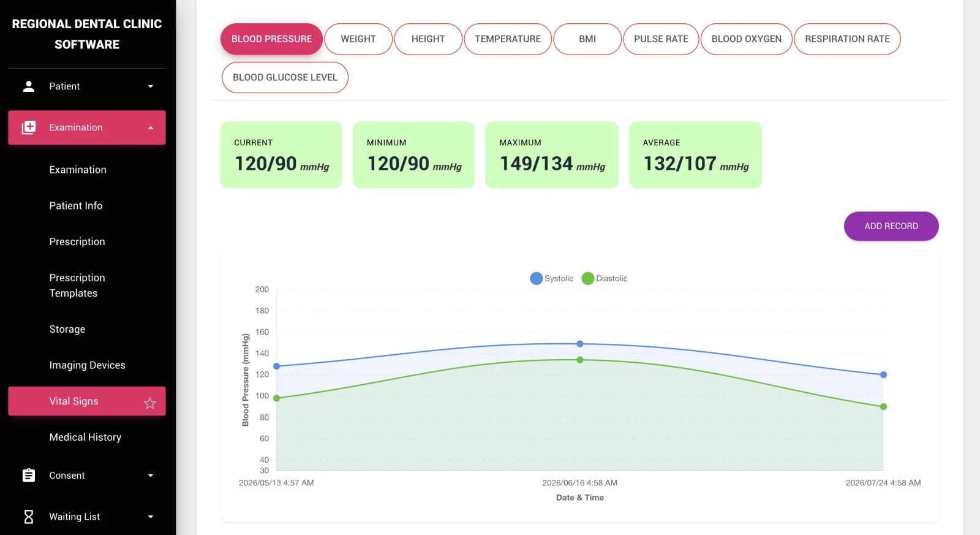Open the BMI tab
The height and width of the screenshot is (535, 980).
coord(587,39)
